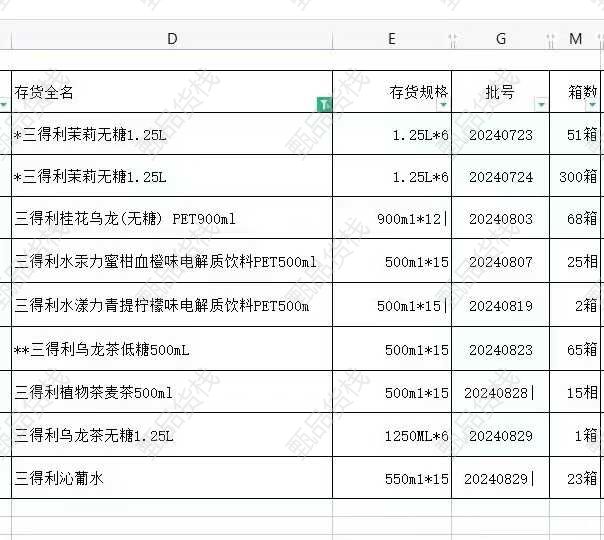Select column G header
The width and height of the screenshot is (604, 540).
pyautogui.click(x=500, y=39)
